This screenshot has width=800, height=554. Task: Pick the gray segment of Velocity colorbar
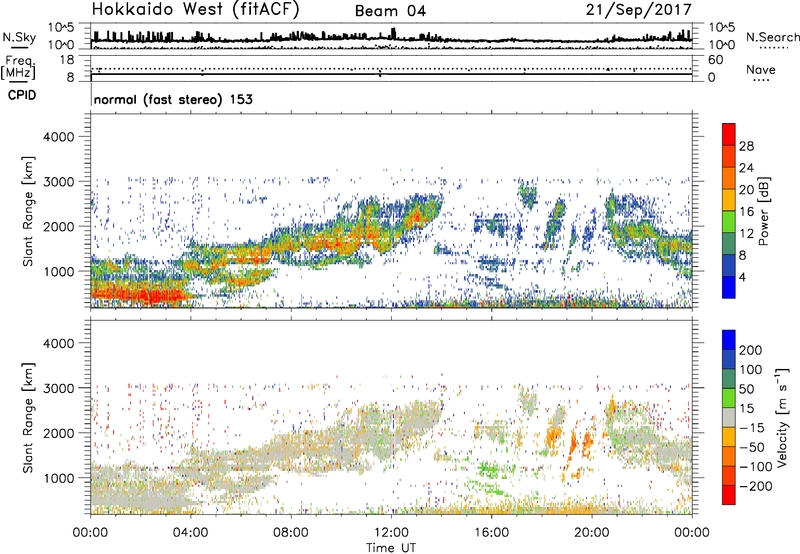tap(729, 417)
